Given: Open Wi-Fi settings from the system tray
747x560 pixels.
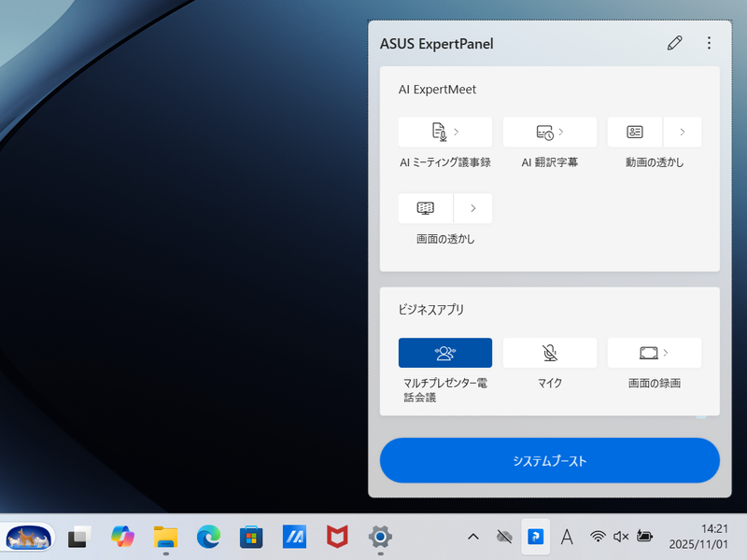Looking at the screenshot, I should tap(598, 538).
